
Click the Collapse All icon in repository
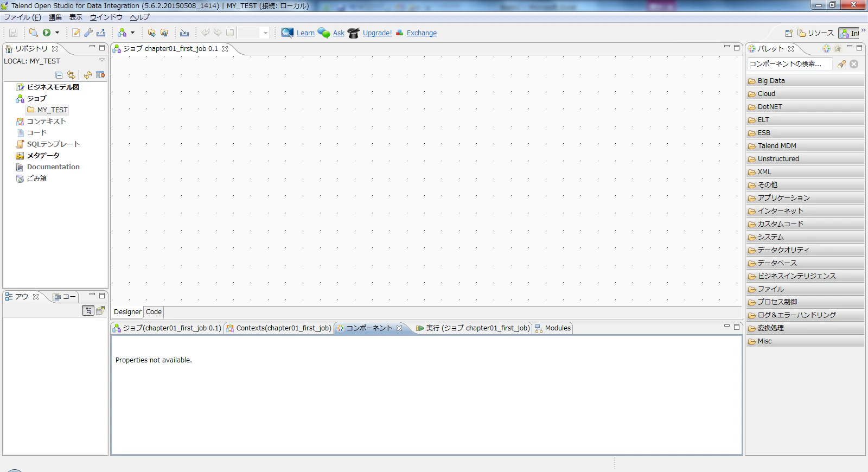click(59, 75)
